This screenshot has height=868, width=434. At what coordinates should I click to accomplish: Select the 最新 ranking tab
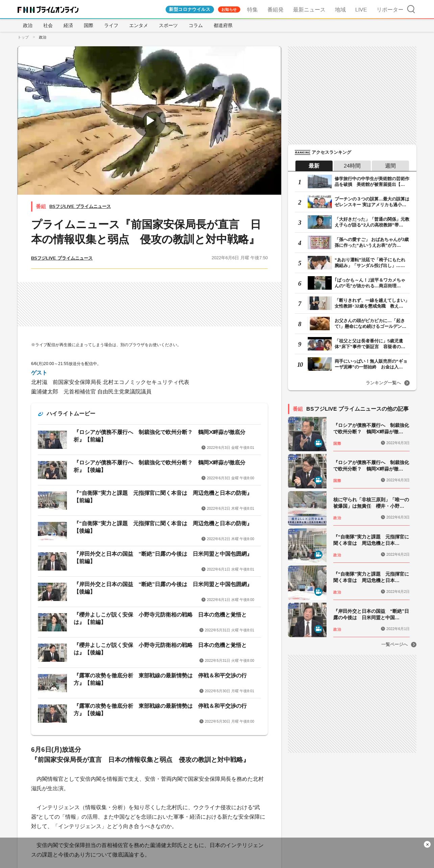click(314, 166)
